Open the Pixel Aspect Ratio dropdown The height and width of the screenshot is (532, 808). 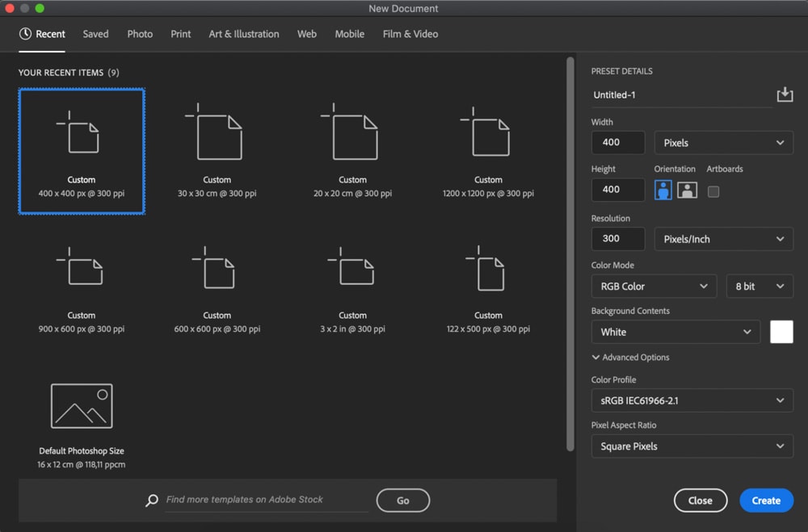point(692,446)
